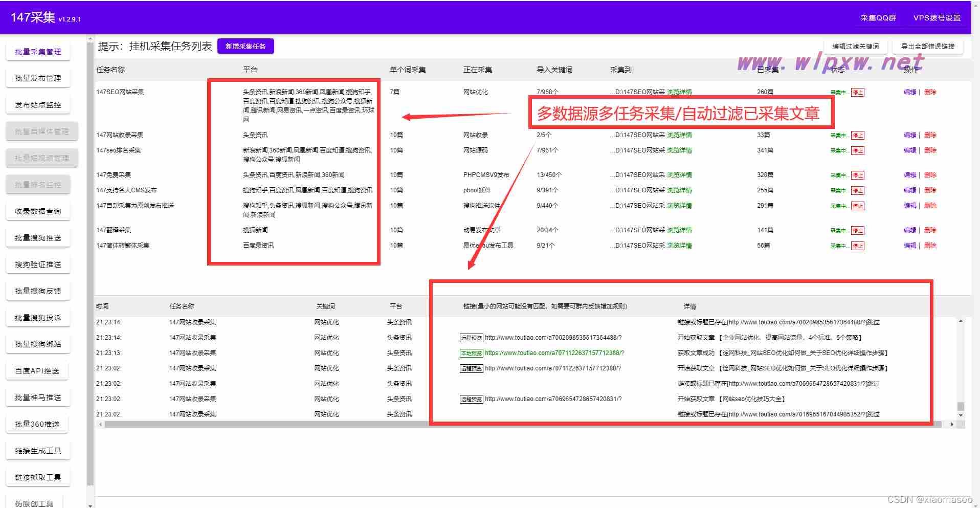Open 伪原创工具 in sidebar
The width and height of the screenshot is (980, 508).
click(34, 502)
